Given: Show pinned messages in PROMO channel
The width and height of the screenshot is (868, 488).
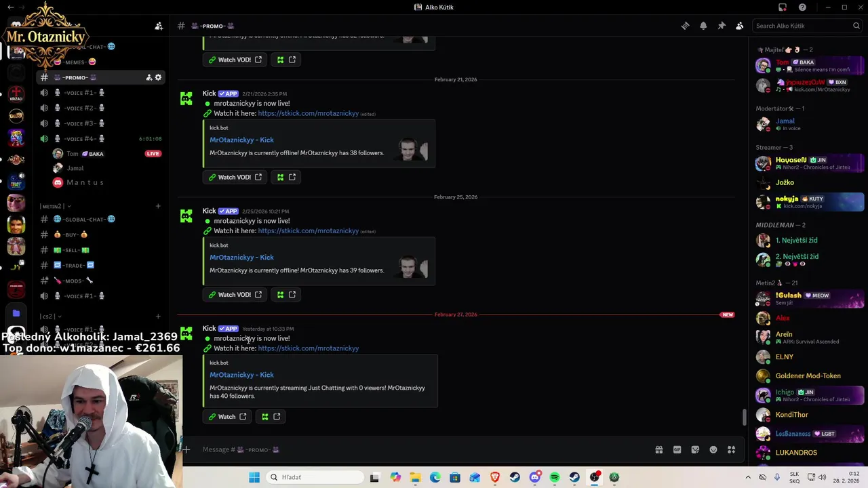Looking at the screenshot, I should click(x=722, y=26).
